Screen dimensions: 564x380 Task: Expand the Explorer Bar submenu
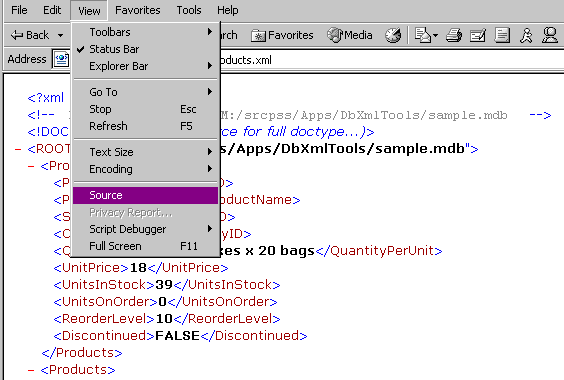(146, 66)
